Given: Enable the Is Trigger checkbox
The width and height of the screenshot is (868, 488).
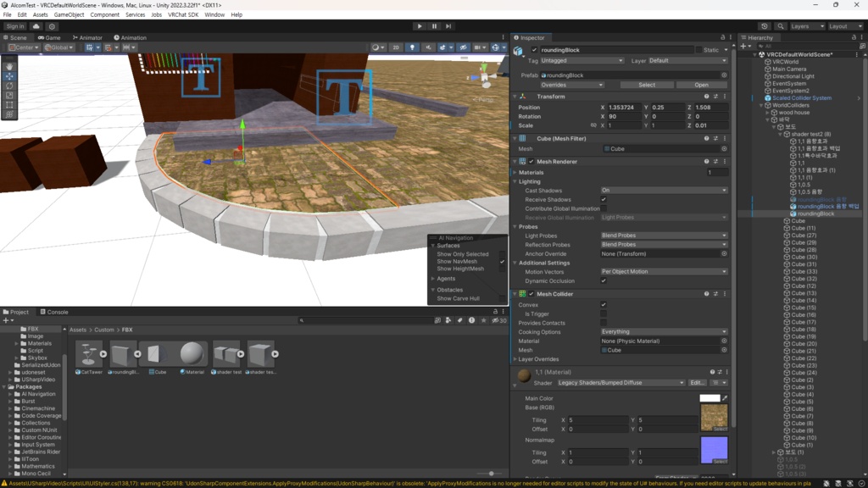Looking at the screenshot, I should [x=604, y=313].
